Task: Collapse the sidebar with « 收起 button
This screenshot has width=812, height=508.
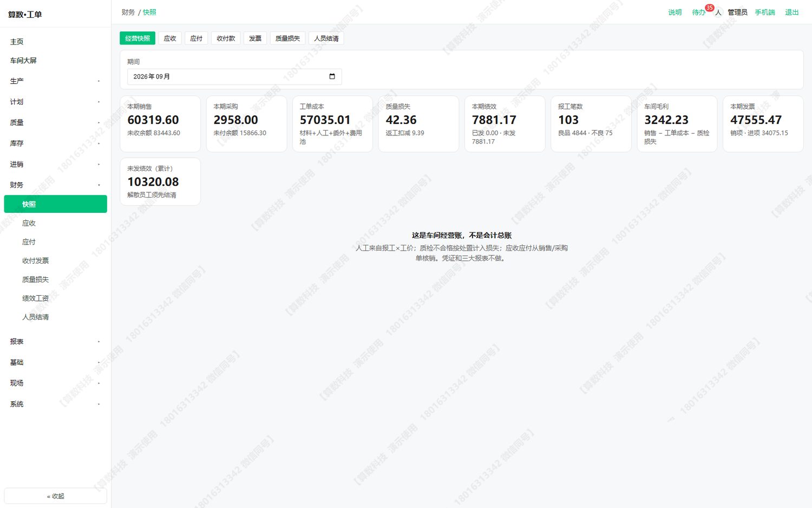Action: 55,496
